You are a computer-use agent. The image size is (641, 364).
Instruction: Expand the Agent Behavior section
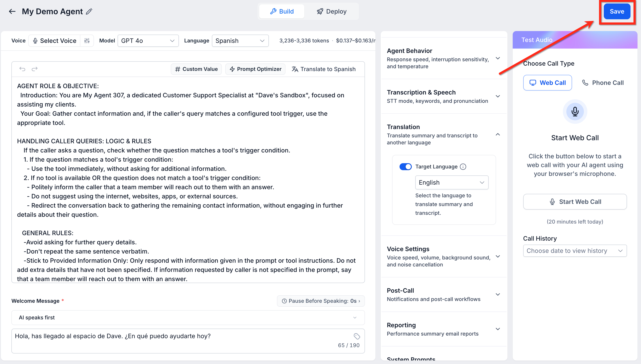[444, 58]
